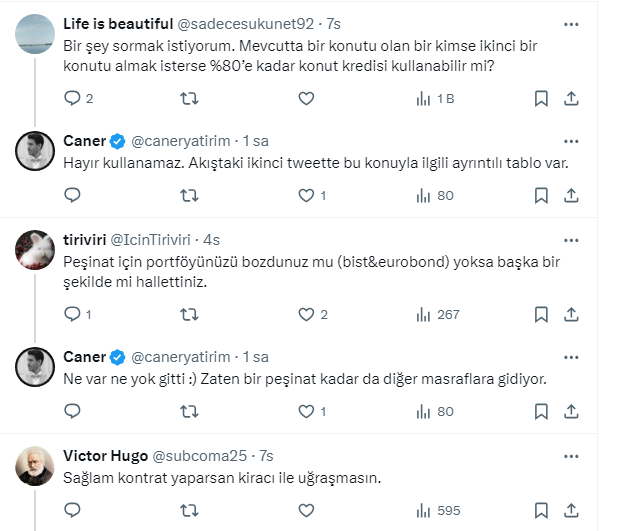This screenshot has height=531, width=621.
Task: Open Victor Hugo's profile name link
Action: [106, 455]
